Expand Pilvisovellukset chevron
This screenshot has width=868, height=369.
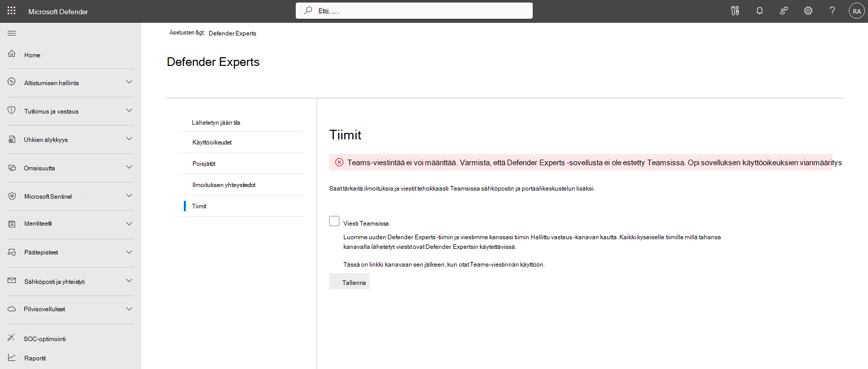tap(129, 309)
